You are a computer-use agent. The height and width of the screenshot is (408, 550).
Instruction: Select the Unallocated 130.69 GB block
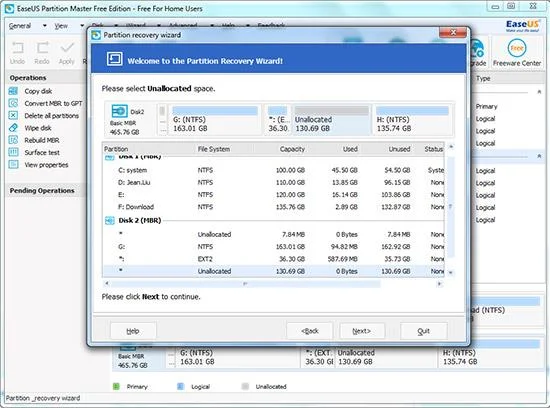click(331, 120)
